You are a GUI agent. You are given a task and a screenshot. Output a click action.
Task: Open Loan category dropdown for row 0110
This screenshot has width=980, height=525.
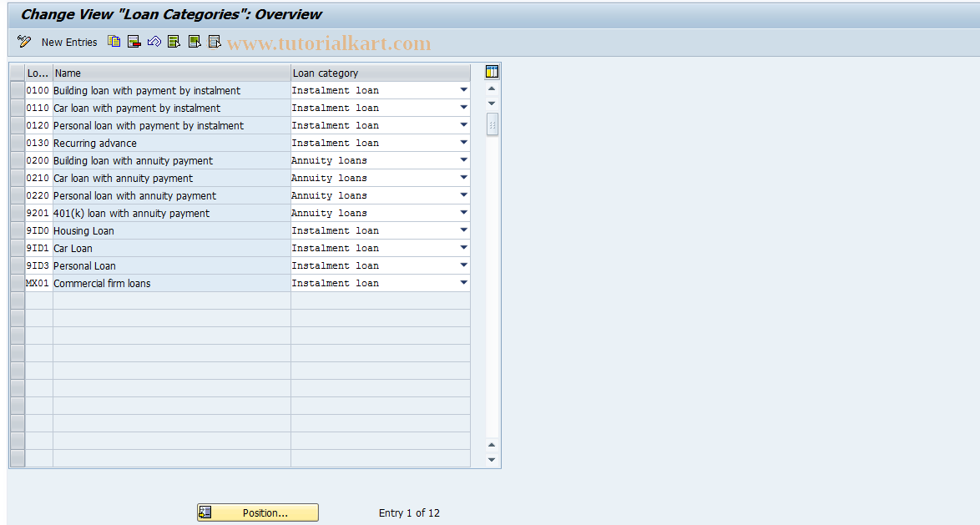(464, 108)
